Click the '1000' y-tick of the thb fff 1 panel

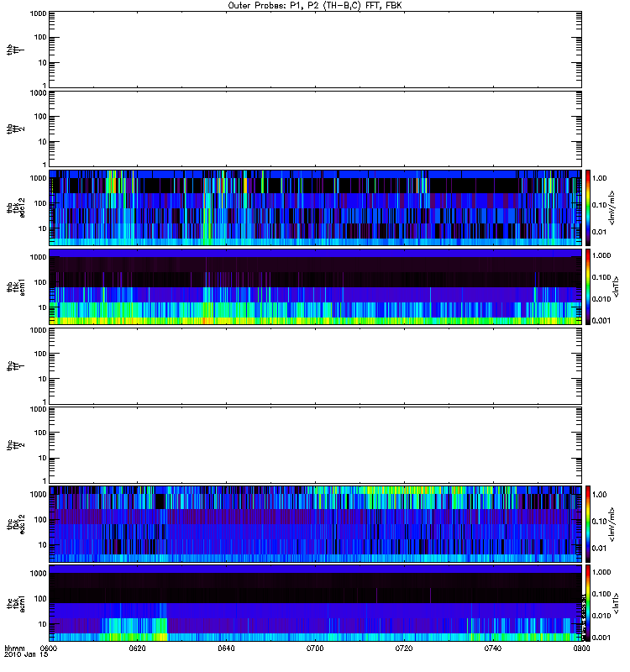38,13
